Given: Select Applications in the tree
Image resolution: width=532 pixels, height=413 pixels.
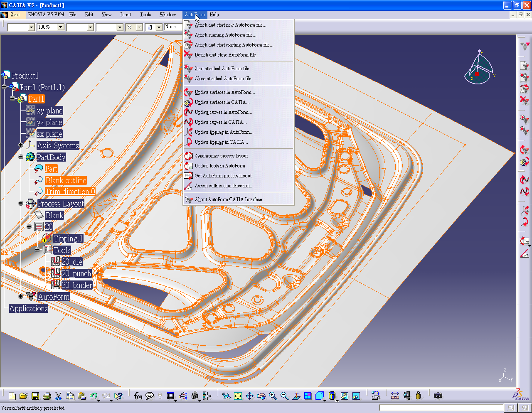Looking at the screenshot, I should tap(28, 308).
